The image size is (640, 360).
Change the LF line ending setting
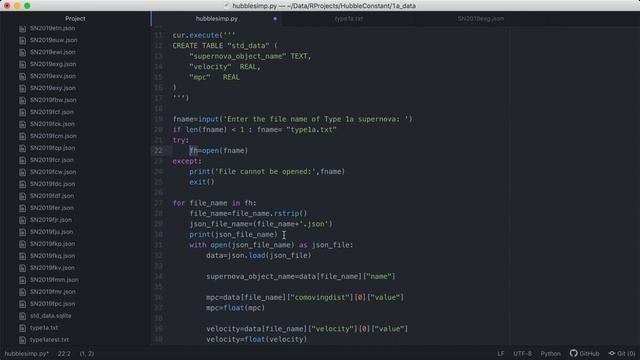(x=500, y=353)
